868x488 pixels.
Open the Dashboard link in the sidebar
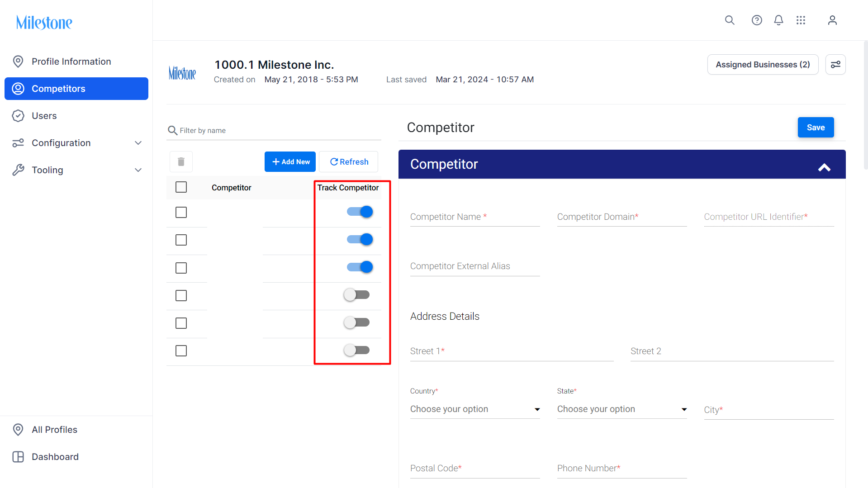tap(76, 457)
